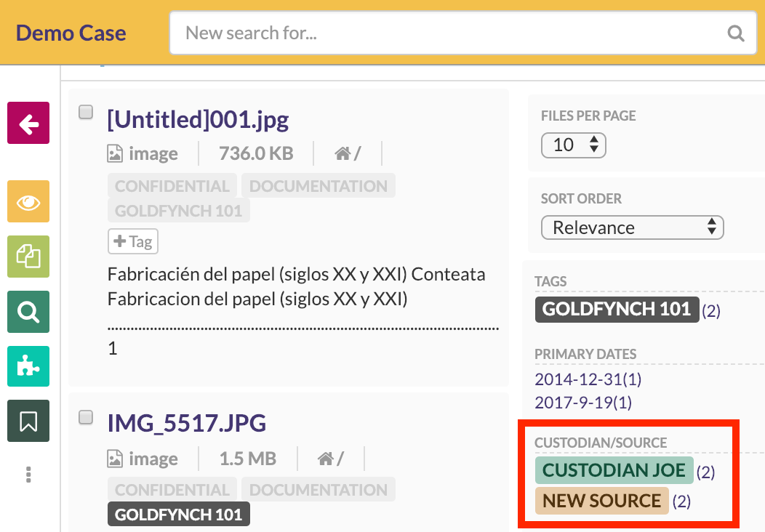Image resolution: width=765 pixels, height=532 pixels.
Task: Click the New search for input field
Action: tap(463, 33)
